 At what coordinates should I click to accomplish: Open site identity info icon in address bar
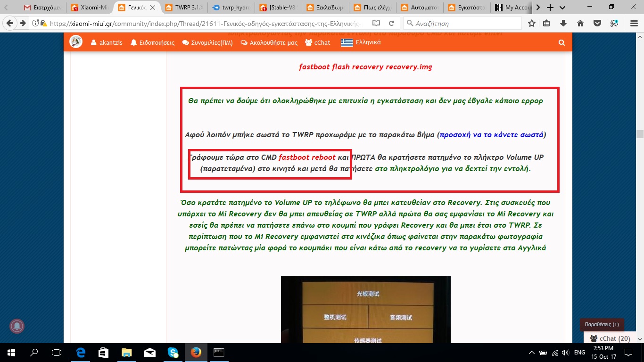point(36,23)
